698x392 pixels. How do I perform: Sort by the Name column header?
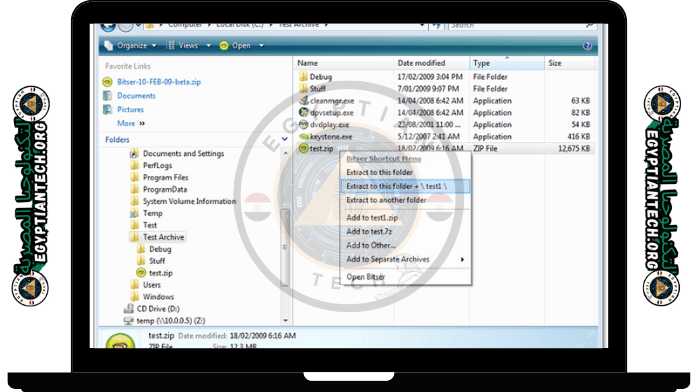[343, 63]
